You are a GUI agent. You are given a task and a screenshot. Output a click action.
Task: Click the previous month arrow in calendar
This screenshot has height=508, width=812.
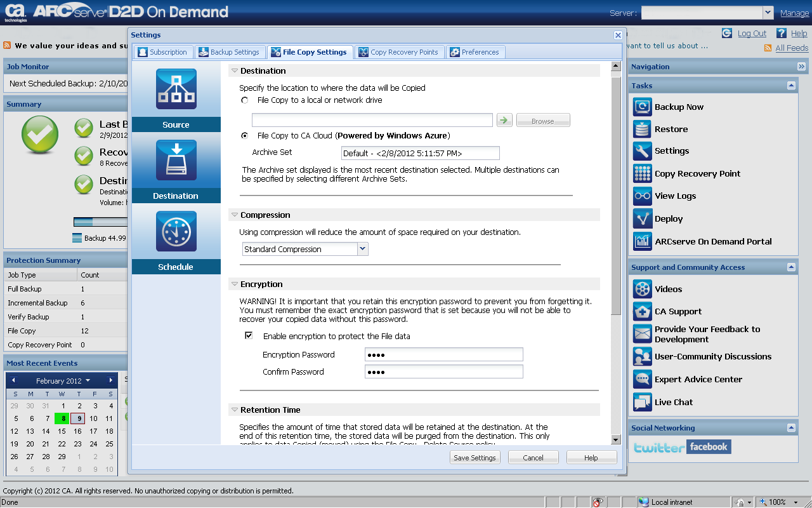(x=13, y=380)
